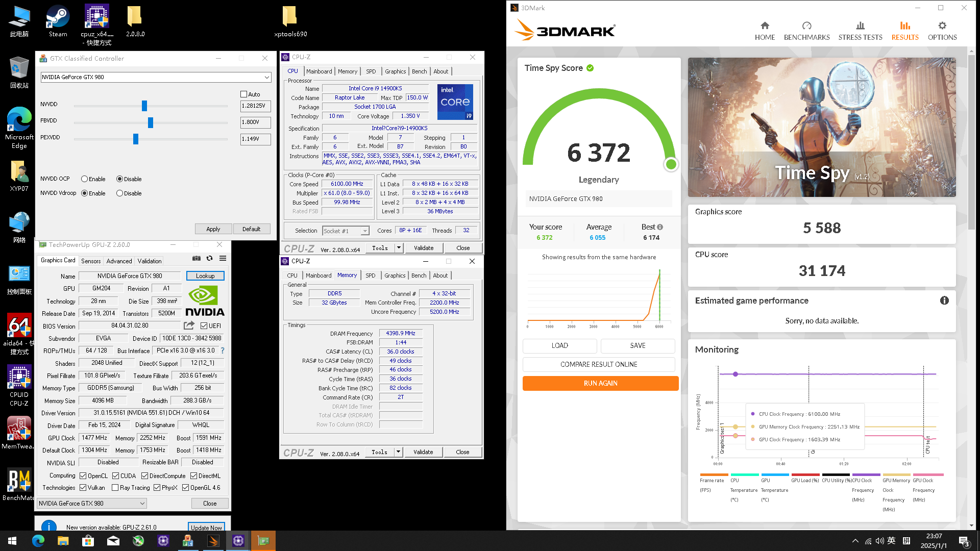Screen dimensions: 980x551
Task: Open BenchMate desktop shortcut
Action: [19, 485]
